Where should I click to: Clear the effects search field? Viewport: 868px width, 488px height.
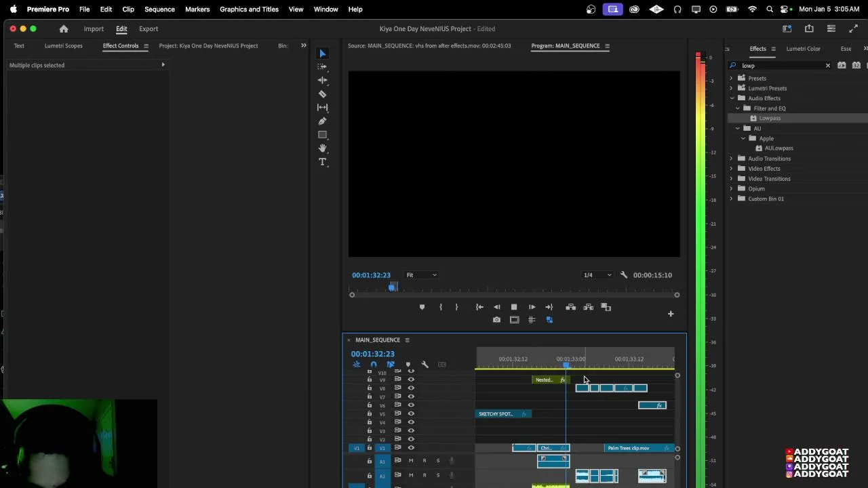click(x=827, y=66)
